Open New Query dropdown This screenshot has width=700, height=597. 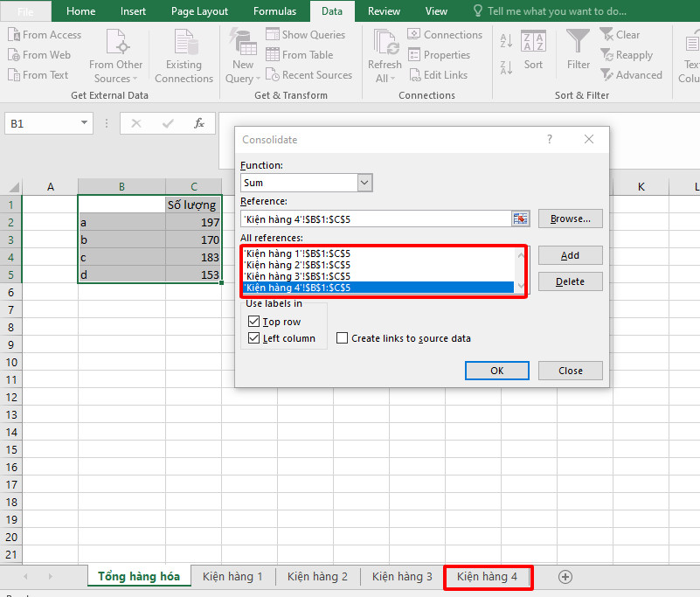pos(242,56)
